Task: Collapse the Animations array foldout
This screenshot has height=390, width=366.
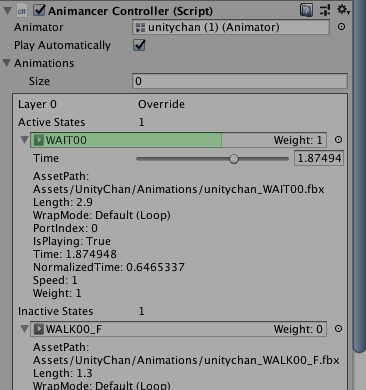Action: pyautogui.click(x=6, y=63)
